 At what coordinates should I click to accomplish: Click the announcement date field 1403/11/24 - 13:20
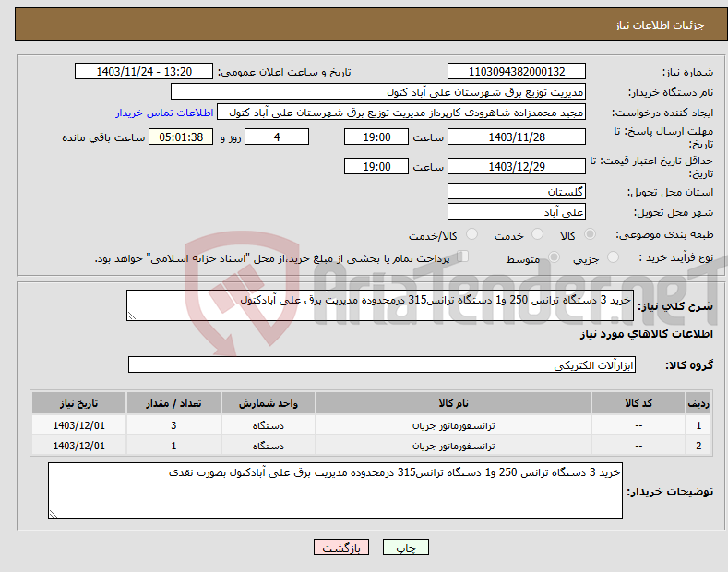pyautogui.click(x=144, y=72)
